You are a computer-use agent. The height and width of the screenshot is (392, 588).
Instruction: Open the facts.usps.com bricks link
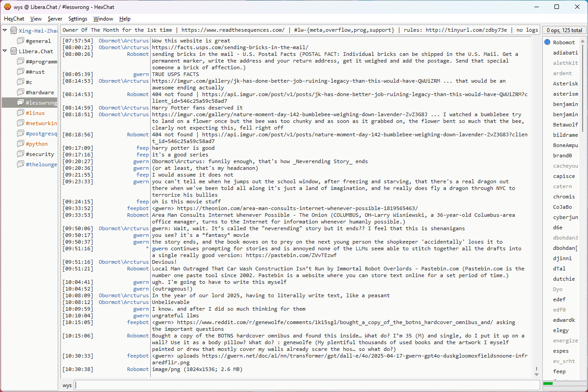(230, 47)
